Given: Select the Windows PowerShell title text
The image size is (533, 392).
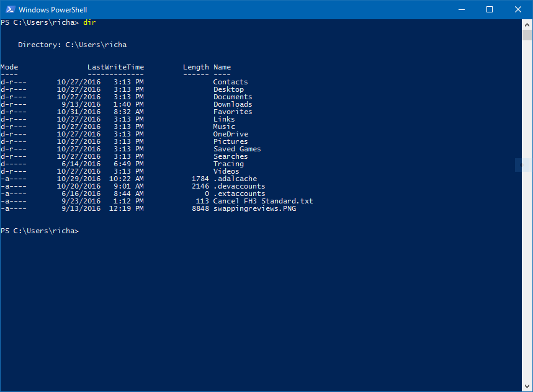Looking at the screenshot, I should pyautogui.click(x=53, y=9).
